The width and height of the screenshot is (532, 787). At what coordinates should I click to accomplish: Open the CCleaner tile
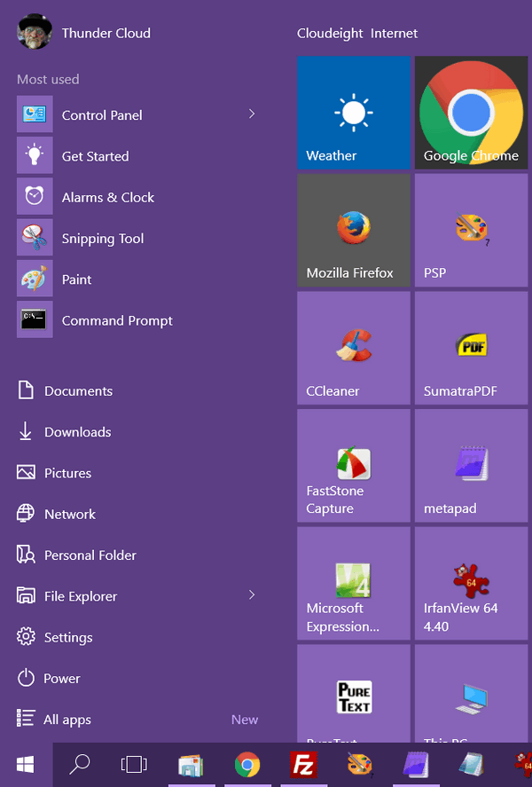point(354,348)
